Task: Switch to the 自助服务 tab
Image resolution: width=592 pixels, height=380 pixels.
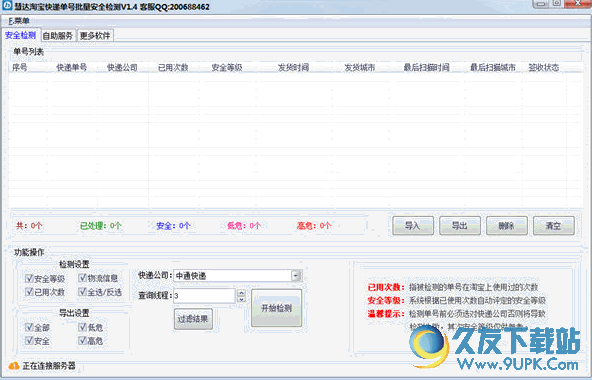Action: [x=58, y=36]
